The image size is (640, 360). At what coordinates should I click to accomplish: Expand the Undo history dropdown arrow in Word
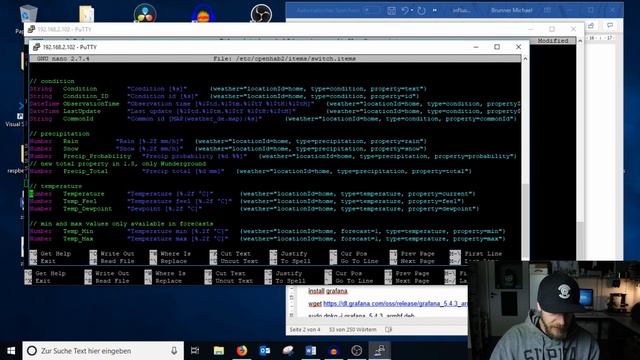412,11
